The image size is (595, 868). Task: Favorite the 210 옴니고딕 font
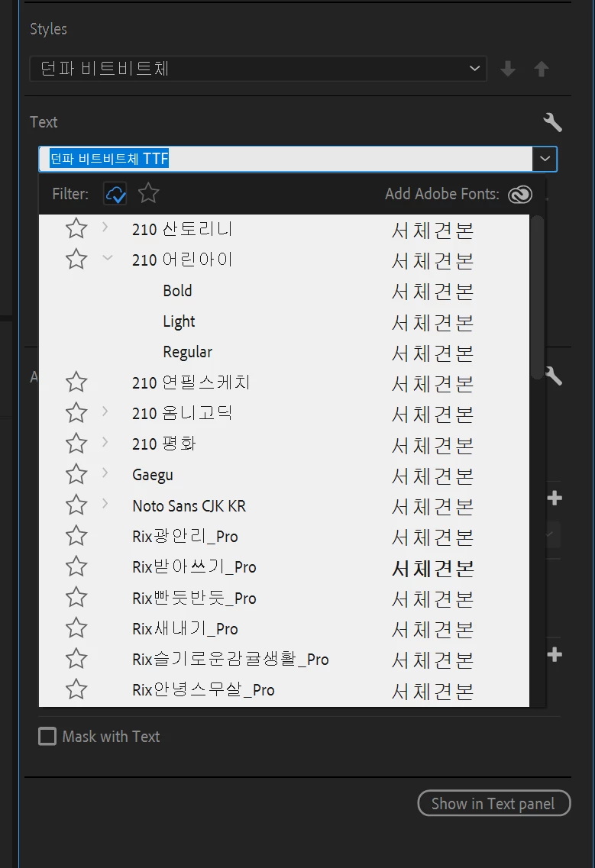(76, 413)
